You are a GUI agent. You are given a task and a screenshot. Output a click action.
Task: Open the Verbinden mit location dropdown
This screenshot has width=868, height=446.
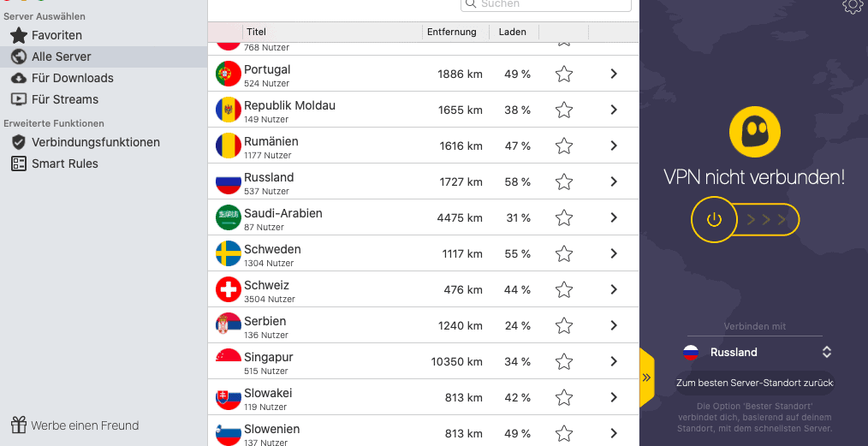757,352
